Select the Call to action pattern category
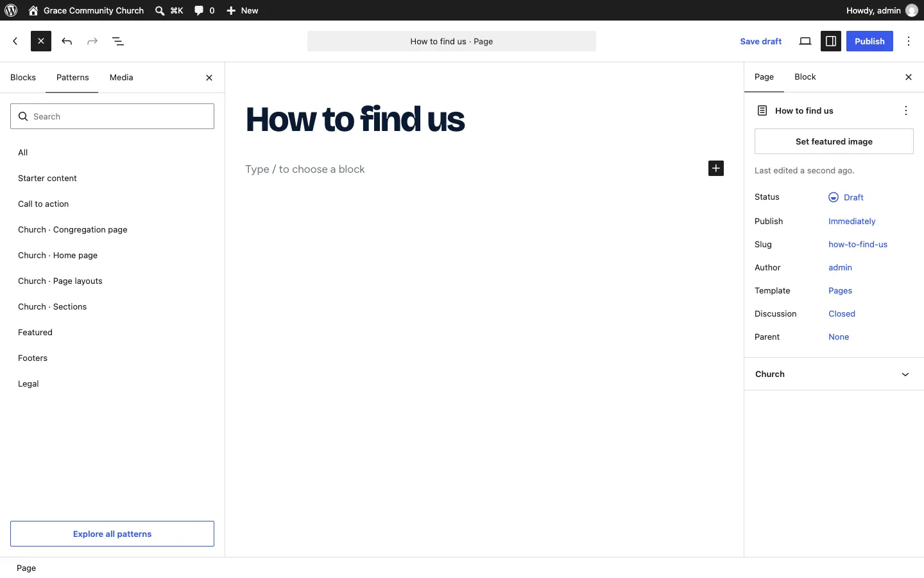Image resolution: width=924 pixels, height=578 pixels. click(112, 204)
